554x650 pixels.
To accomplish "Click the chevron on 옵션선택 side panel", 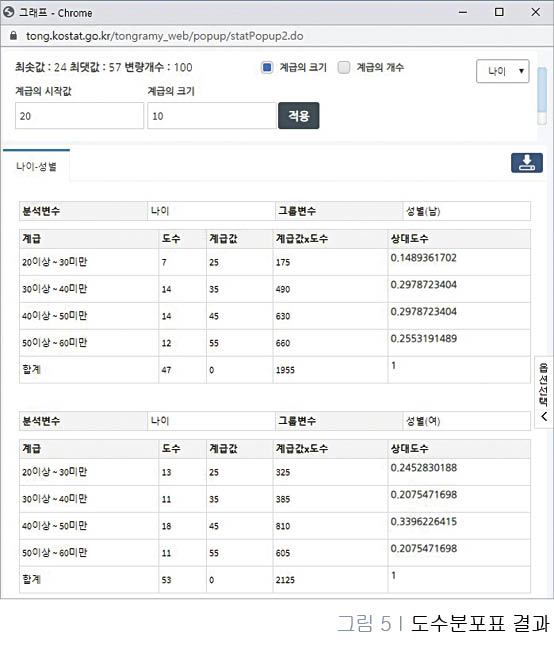I will [x=544, y=416].
